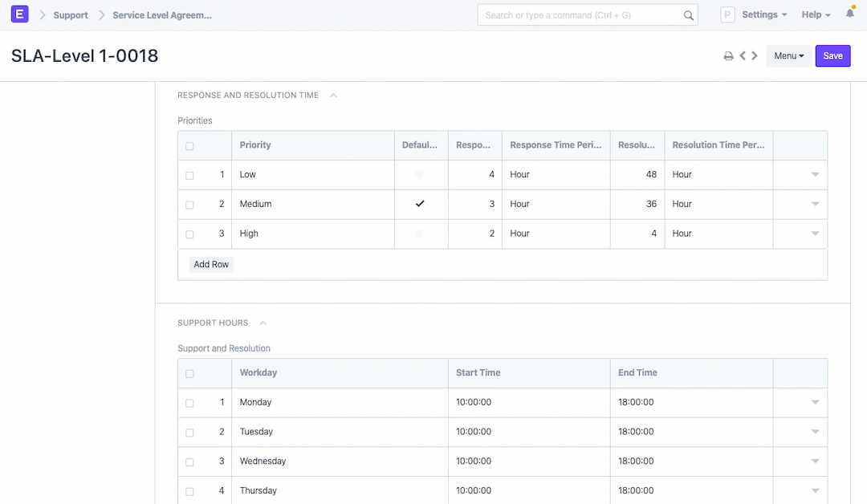The image size is (867, 504).
Task: Click the Tuesday start time cell
Action: point(528,432)
